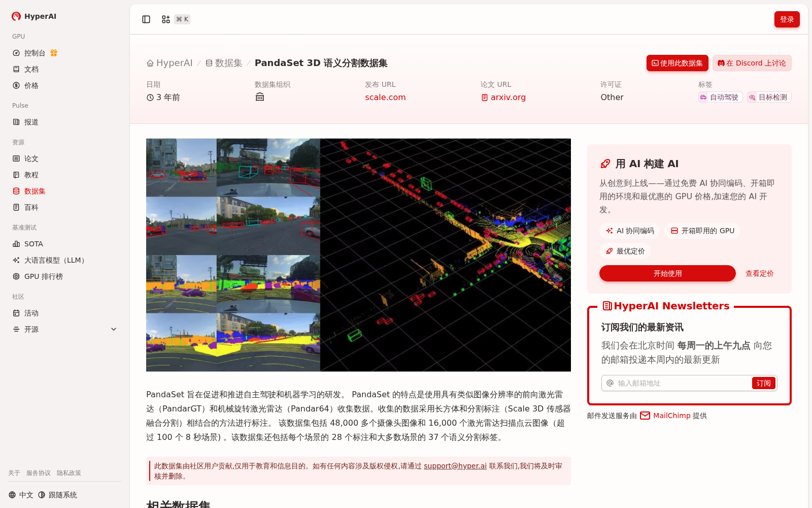This screenshot has width=812, height=508.
Task: Click the 数据集 database icon in sidebar
Action: pyautogui.click(x=16, y=191)
